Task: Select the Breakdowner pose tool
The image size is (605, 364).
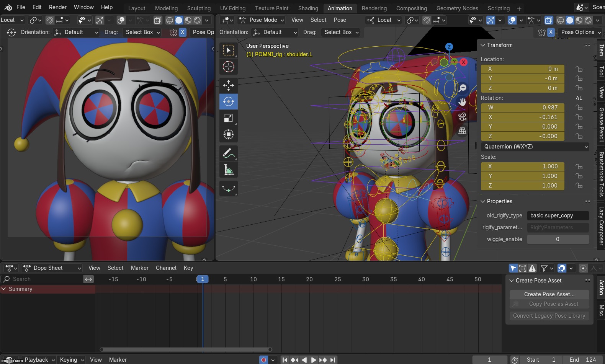Action: [228, 188]
